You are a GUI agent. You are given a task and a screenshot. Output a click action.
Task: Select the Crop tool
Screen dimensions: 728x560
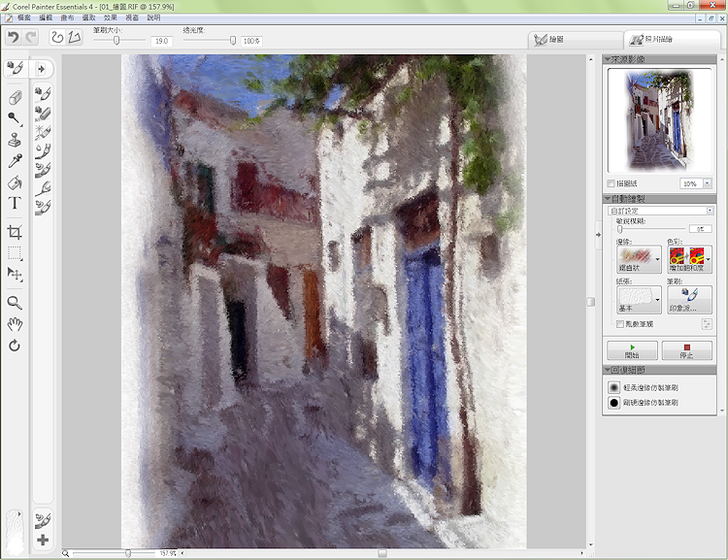(x=15, y=232)
